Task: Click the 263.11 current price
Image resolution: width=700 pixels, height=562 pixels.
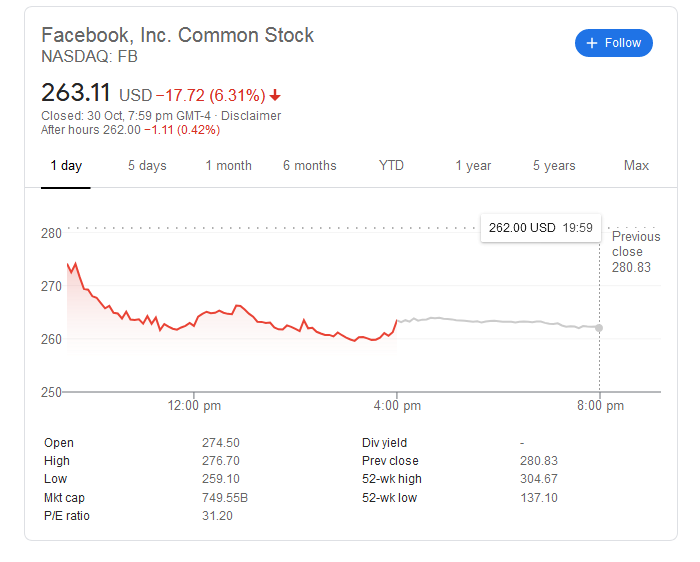Action: [x=76, y=94]
